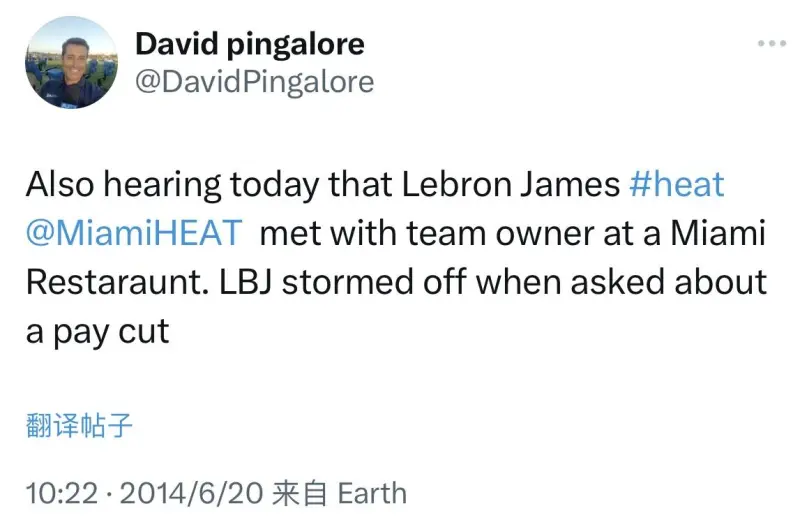Screen dimensions: 800x527
Task: Open the #heat hashtag
Action: (x=677, y=184)
